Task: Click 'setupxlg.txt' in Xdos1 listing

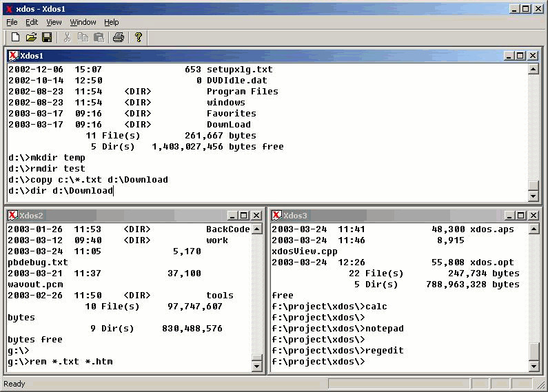Action: point(239,70)
